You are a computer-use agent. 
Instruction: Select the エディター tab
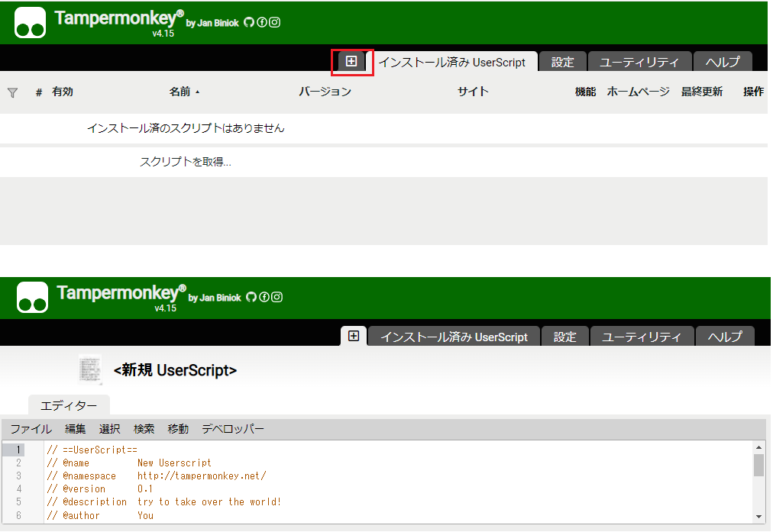(69, 405)
